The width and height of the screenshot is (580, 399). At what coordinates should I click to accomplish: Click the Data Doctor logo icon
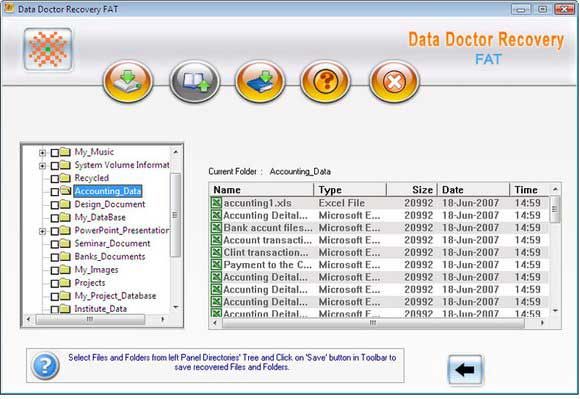[x=48, y=49]
